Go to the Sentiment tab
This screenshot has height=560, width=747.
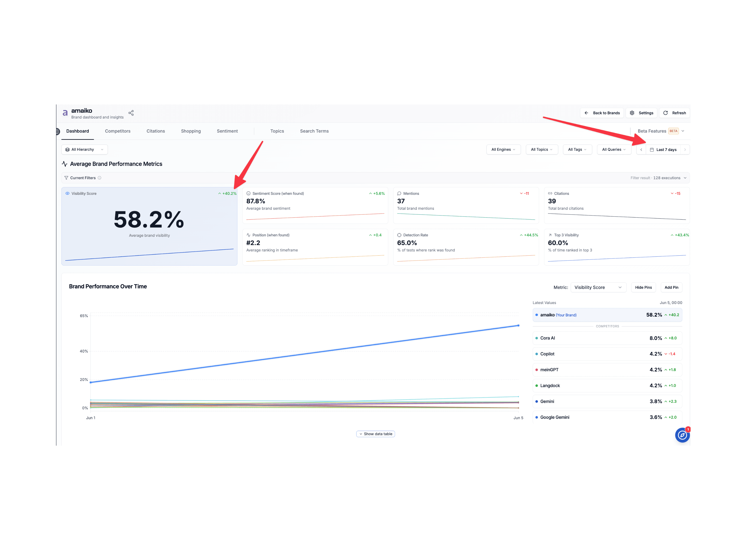[227, 131]
